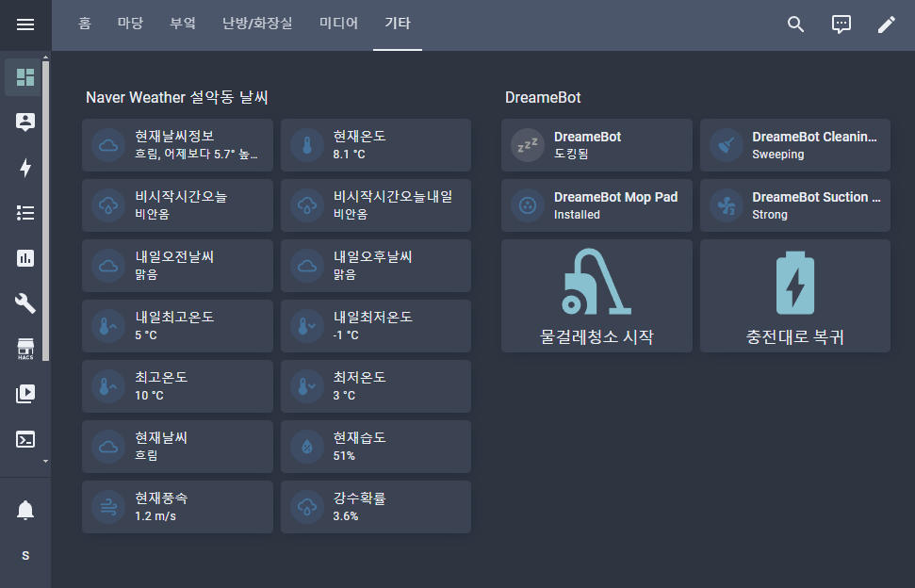Click the 51% humidity value
The image size is (915, 588).
click(344, 455)
